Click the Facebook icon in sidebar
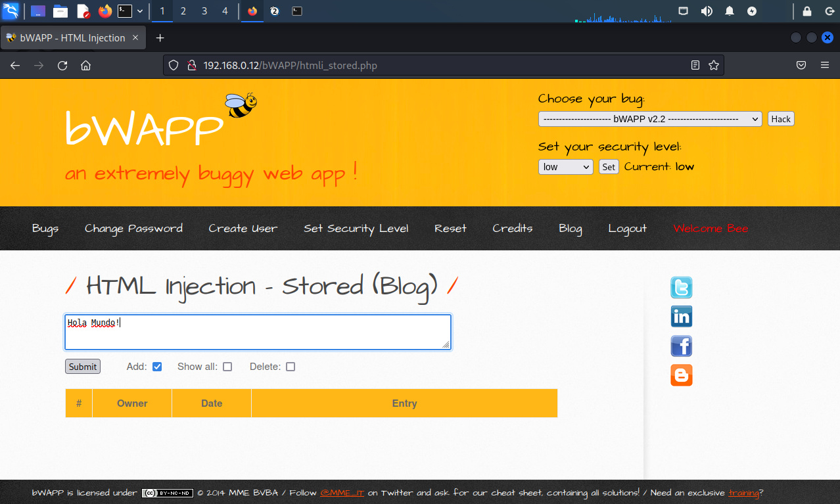This screenshot has width=840, height=504. point(681,346)
